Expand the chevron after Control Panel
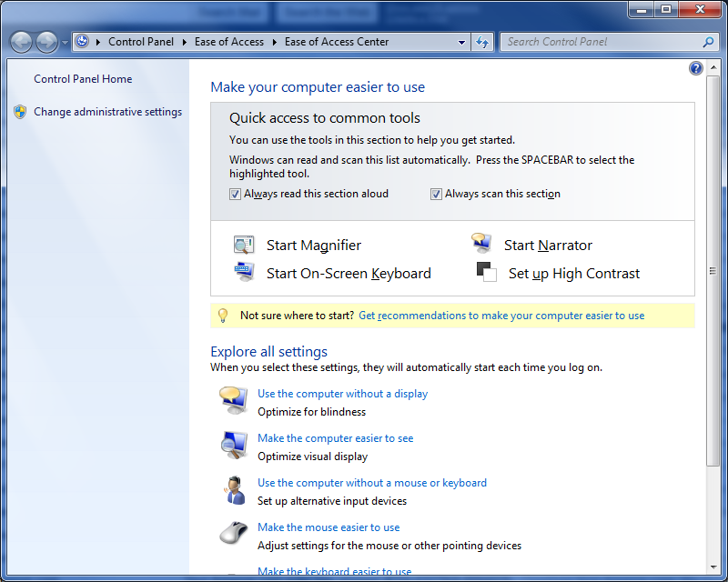The image size is (728, 582). pos(184,41)
